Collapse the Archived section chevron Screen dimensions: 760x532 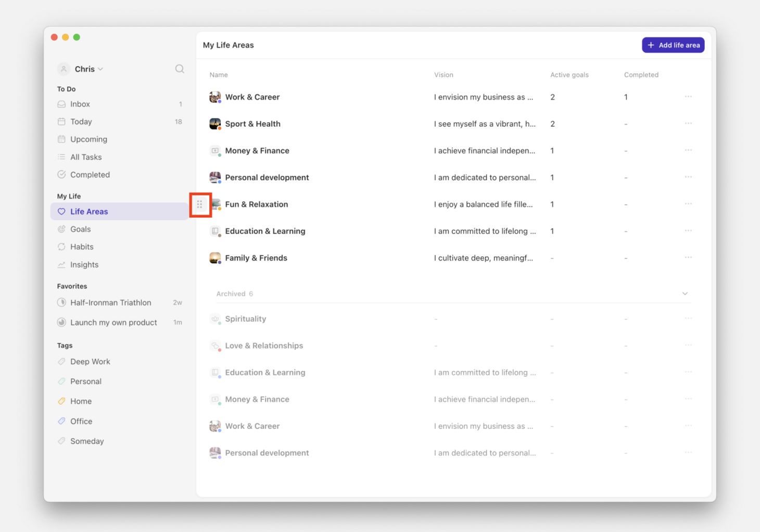coord(685,294)
